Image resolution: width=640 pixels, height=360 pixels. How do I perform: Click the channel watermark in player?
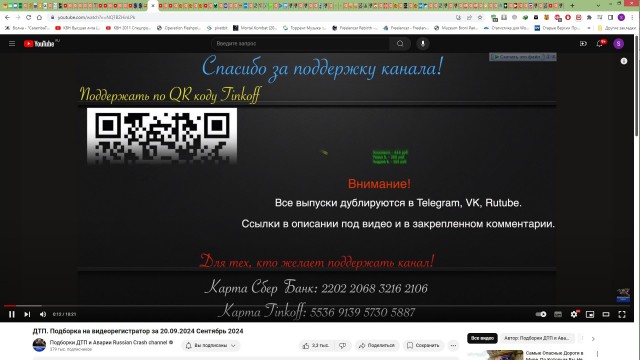[623, 295]
